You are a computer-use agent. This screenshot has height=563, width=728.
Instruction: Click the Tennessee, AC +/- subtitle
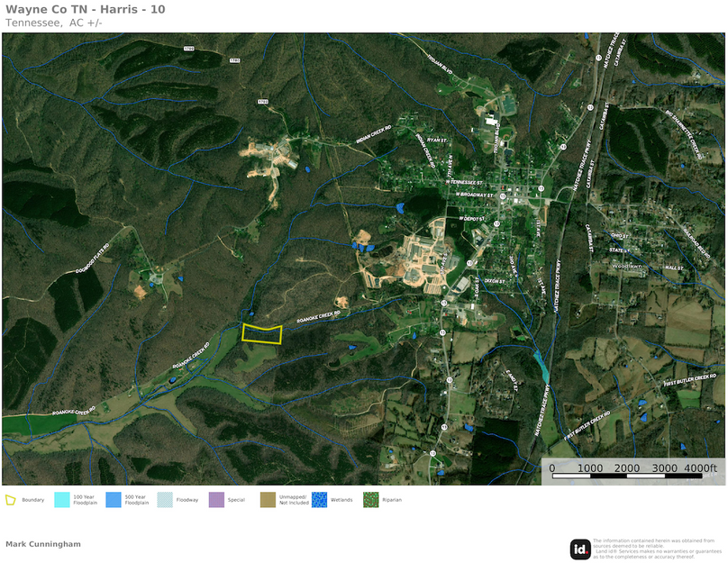(53, 23)
